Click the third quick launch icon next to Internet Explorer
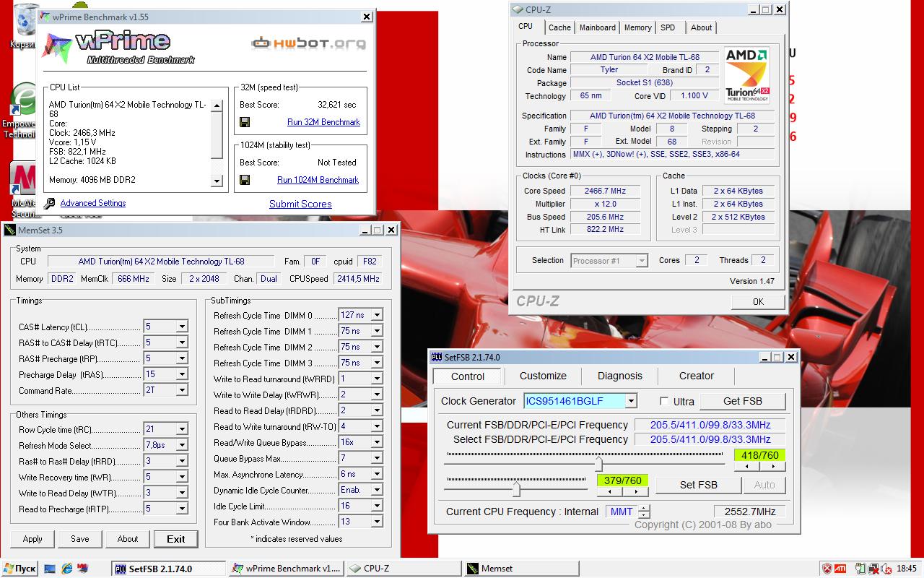924x578 pixels. [x=83, y=569]
